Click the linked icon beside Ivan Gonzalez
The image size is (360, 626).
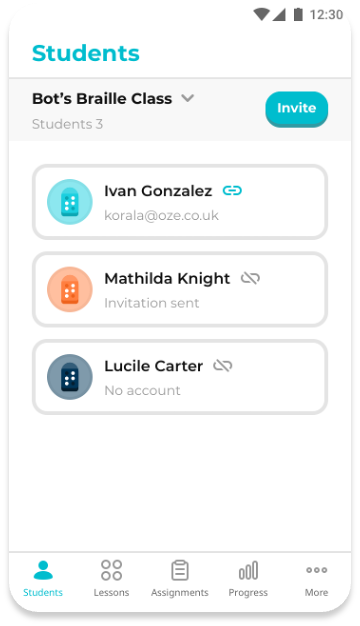tap(232, 191)
